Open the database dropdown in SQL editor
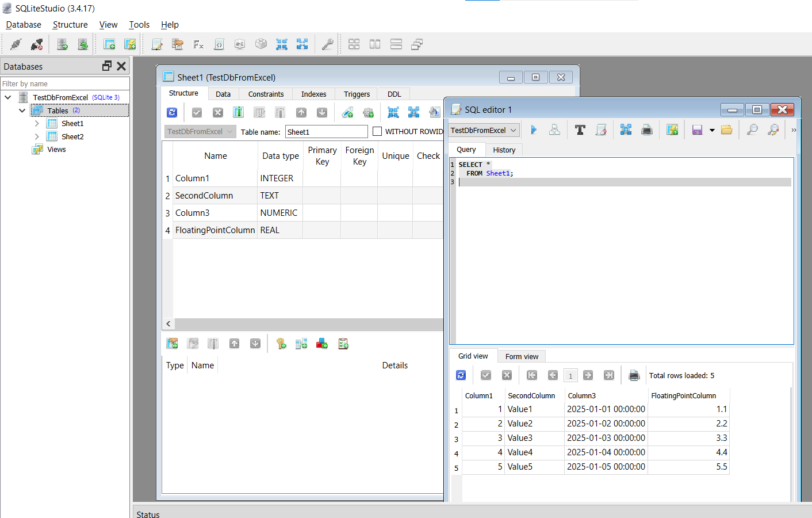This screenshot has width=812, height=518. [x=484, y=130]
